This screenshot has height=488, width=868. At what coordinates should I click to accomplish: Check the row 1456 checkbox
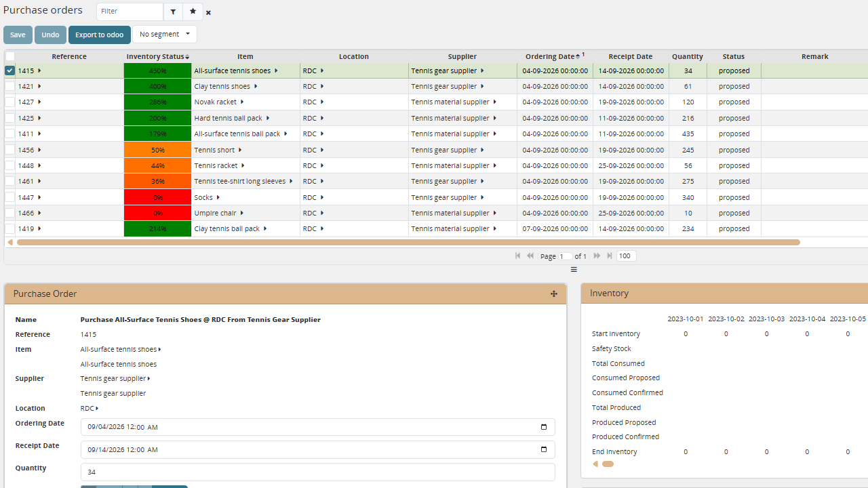click(10, 150)
